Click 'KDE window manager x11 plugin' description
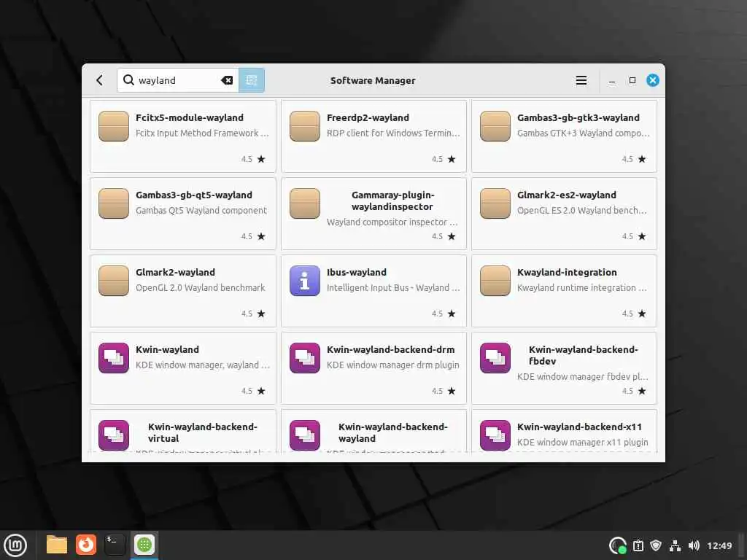 pyautogui.click(x=583, y=442)
